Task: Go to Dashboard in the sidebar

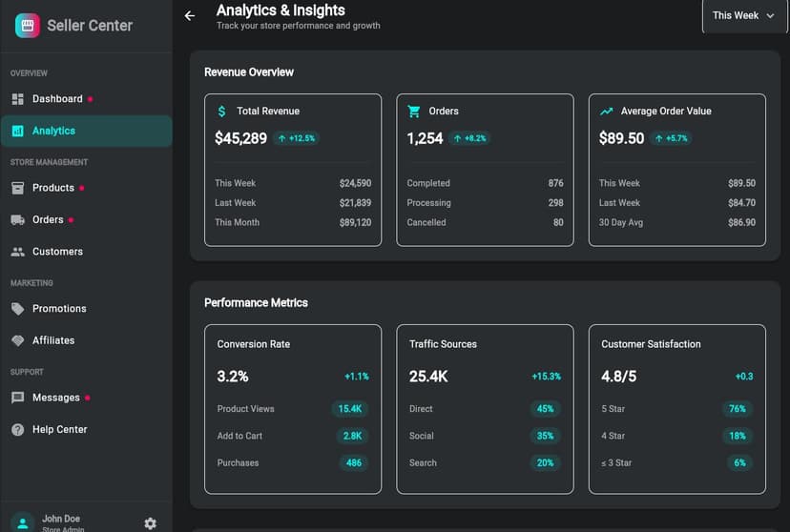Action: coord(57,99)
